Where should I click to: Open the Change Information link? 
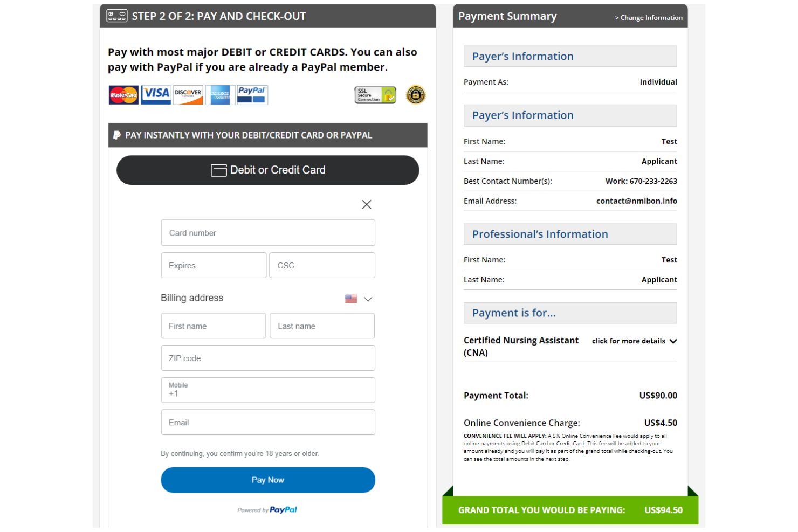(x=649, y=17)
